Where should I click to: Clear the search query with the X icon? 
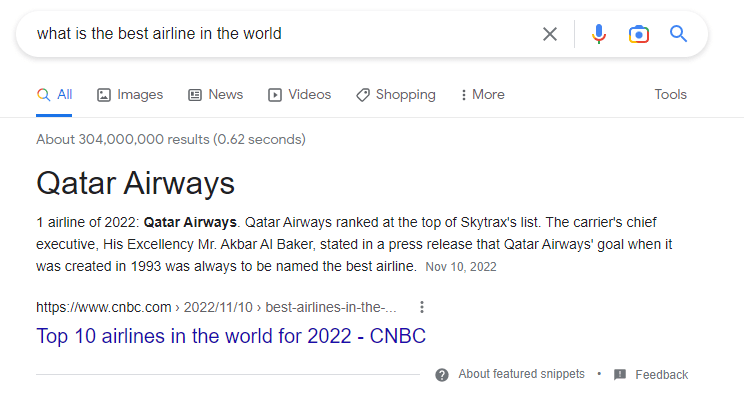[x=549, y=34]
